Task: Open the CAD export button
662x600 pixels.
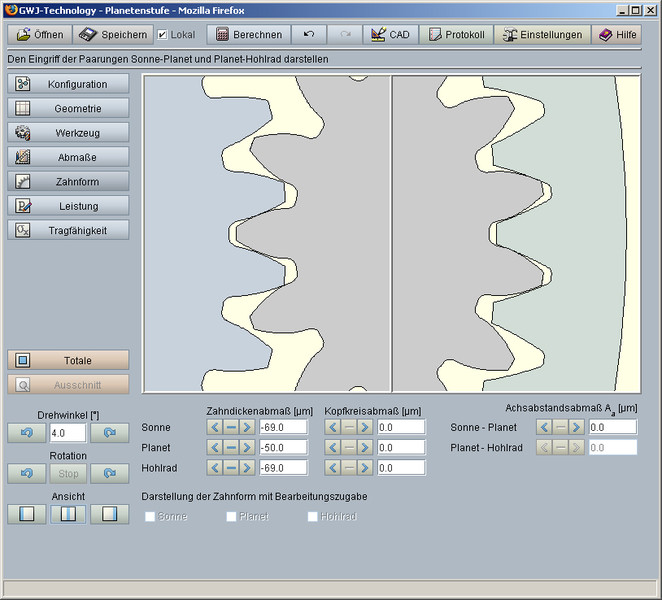Action: (389, 34)
